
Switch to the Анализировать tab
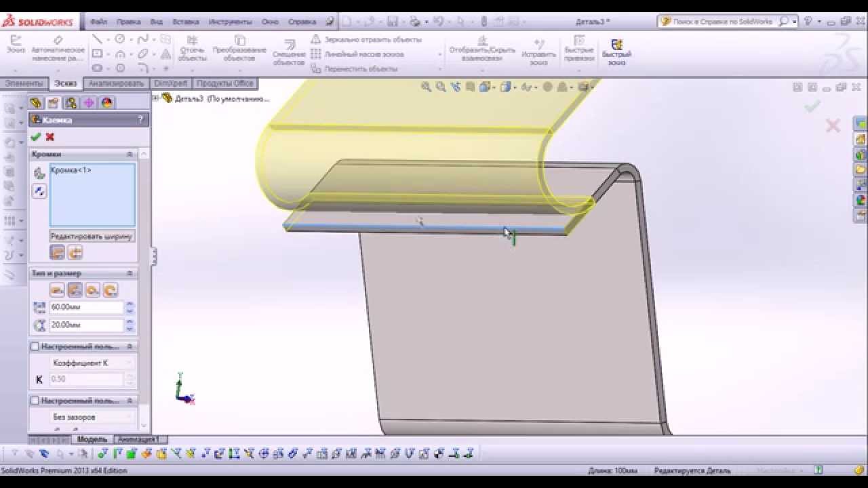tap(116, 83)
